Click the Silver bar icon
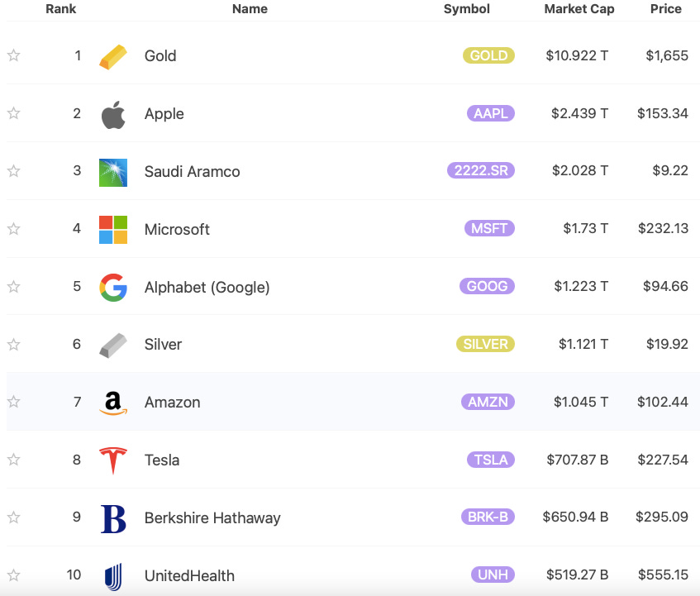This screenshot has width=700, height=596. tap(113, 345)
